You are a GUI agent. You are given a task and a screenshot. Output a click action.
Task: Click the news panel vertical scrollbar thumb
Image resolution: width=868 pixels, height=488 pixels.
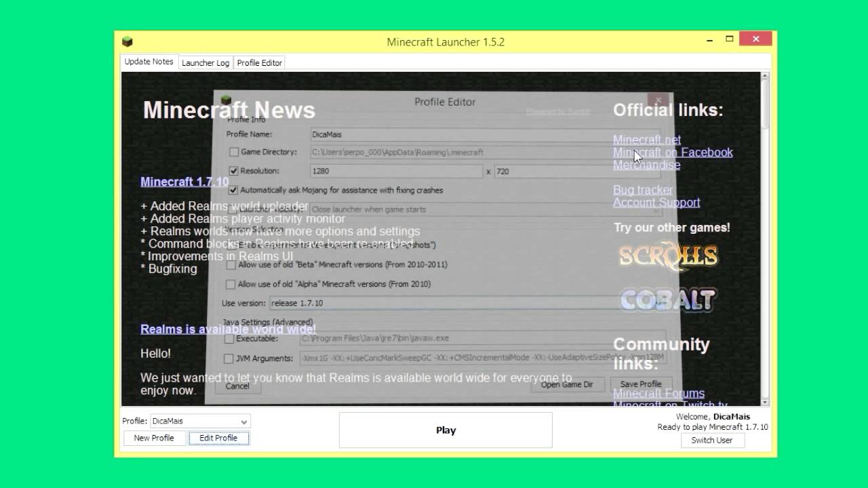765,104
